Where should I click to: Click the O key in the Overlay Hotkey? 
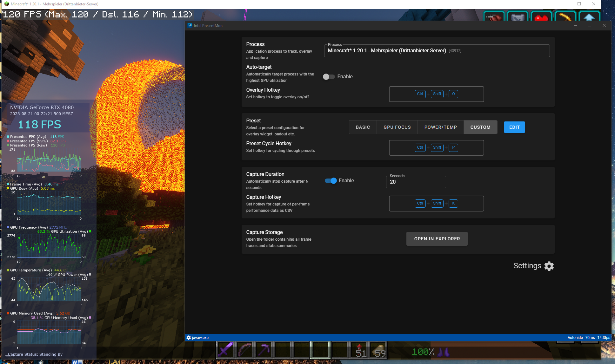453,94
